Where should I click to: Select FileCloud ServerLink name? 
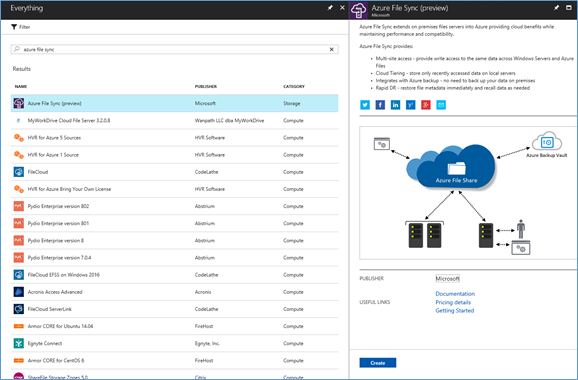click(50, 309)
